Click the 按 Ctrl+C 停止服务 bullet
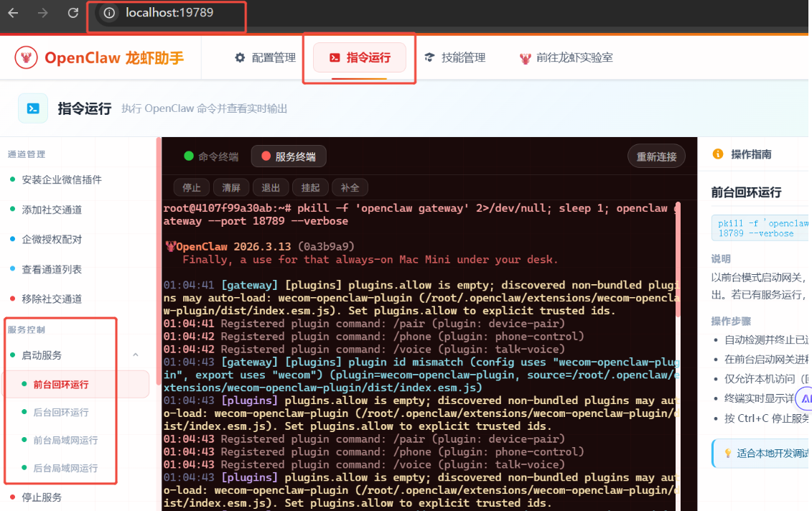The width and height of the screenshot is (812, 511). coord(765,418)
